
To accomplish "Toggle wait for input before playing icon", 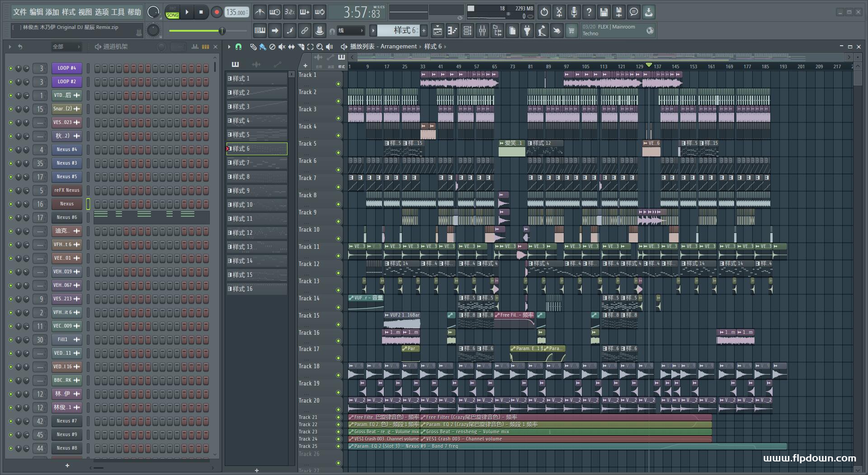I will click(274, 12).
